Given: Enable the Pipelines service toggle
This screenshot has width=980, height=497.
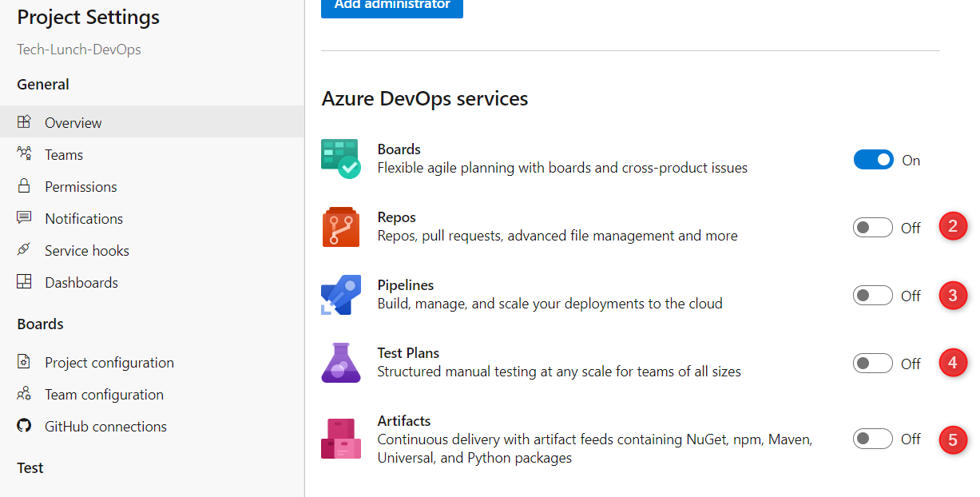Looking at the screenshot, I should click(872, 296).
